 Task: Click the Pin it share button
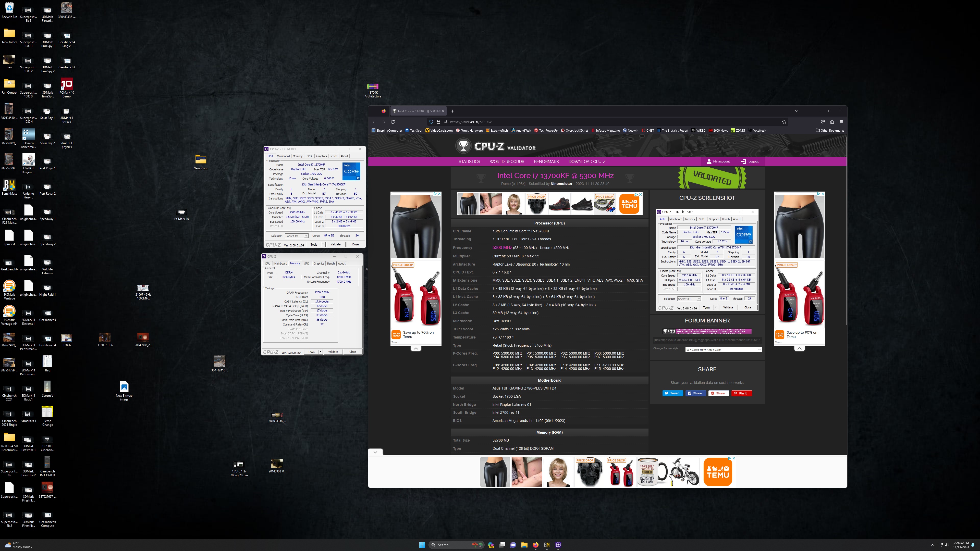click(x=741, y=393)
